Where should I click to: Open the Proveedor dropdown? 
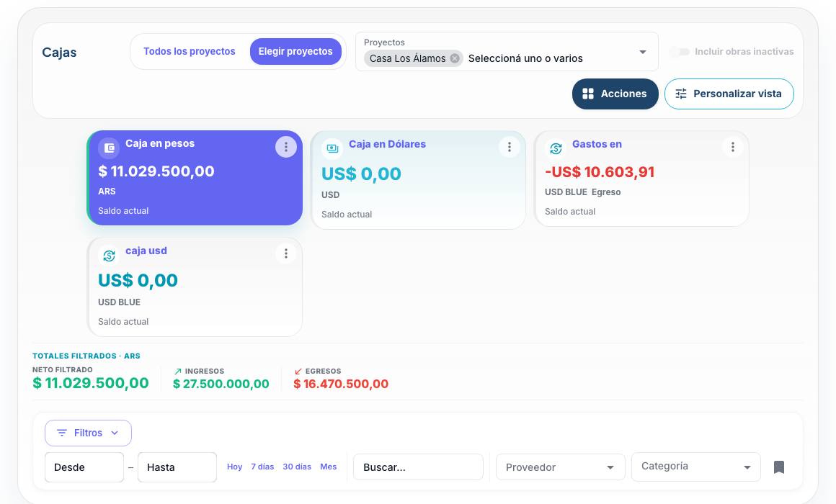coord(561,467)
